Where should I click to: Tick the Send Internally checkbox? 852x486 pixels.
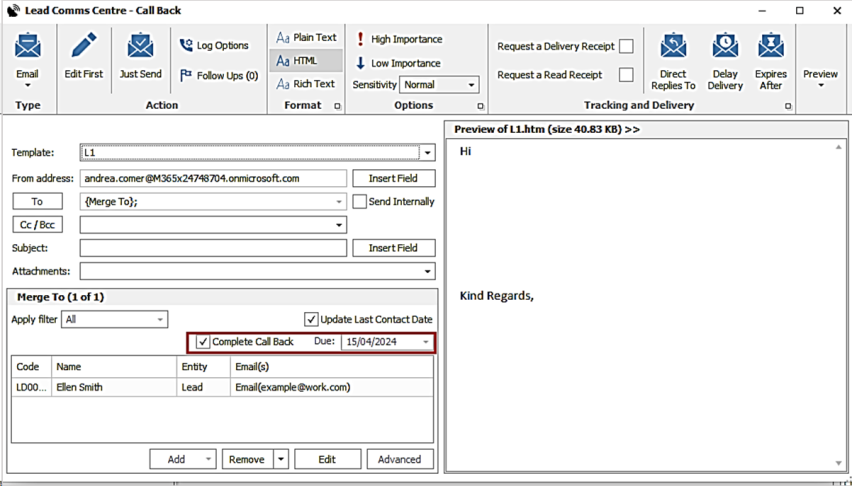[x=360, y=202]
